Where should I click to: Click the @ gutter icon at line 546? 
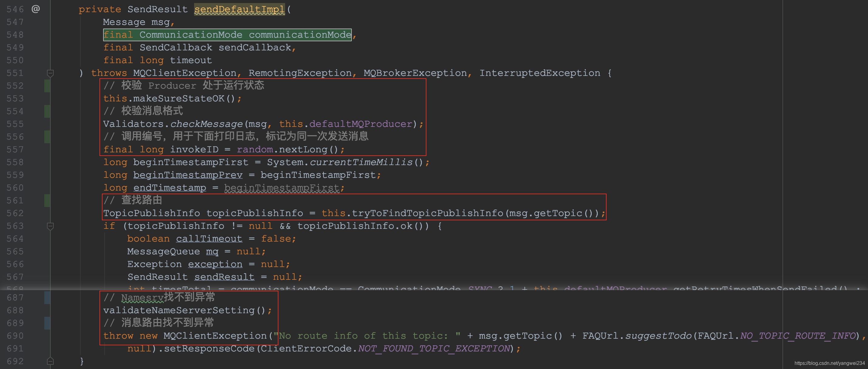pos(36,9)
